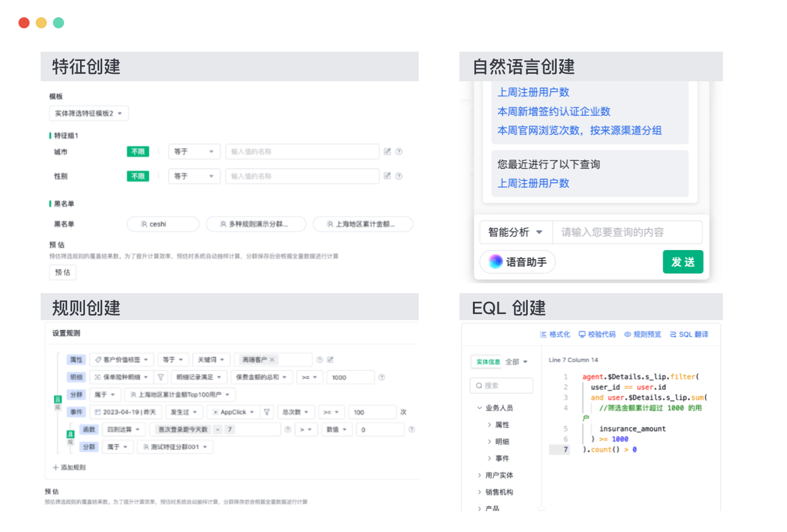This screenshot has height=532, width=787.
Task: Open the 上海地区累计金额Top100用户 segment dropdown
Action: [180, 395]
